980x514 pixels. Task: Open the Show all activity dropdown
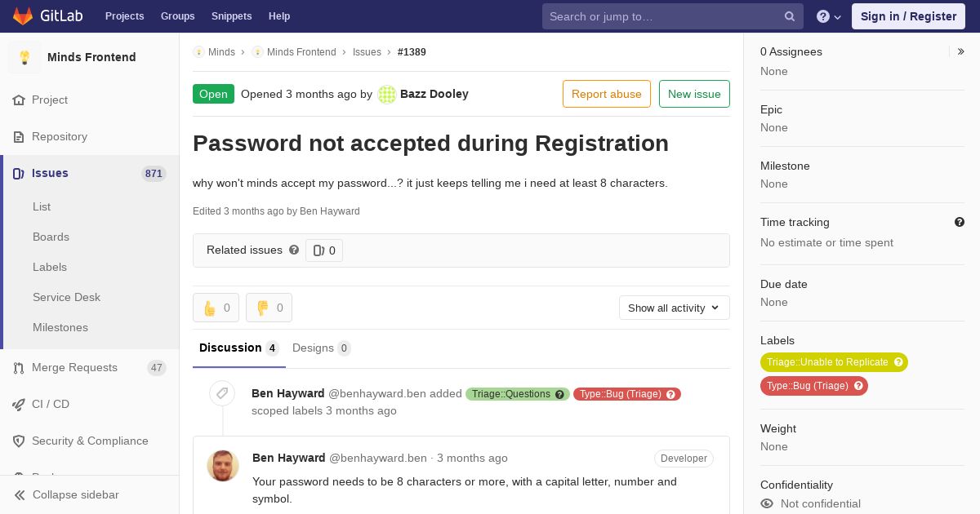pos(675,308)
